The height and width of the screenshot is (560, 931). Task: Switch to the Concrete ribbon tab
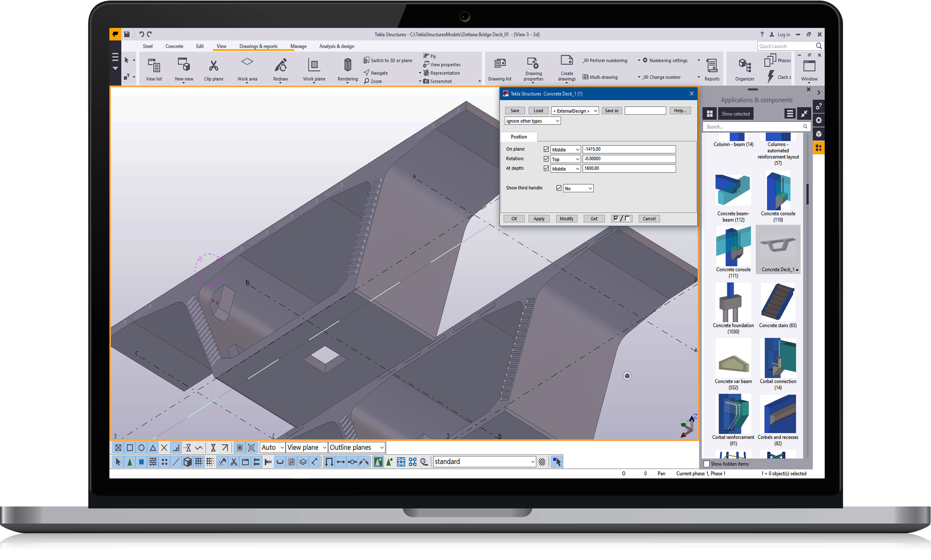coord(174,46)
